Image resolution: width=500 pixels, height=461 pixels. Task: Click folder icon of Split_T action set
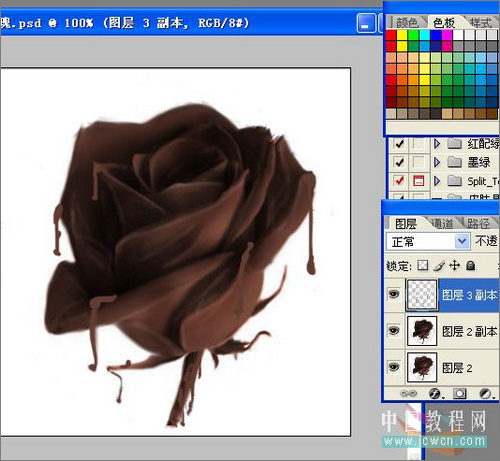pyautogui.click(x=454, y=181)
